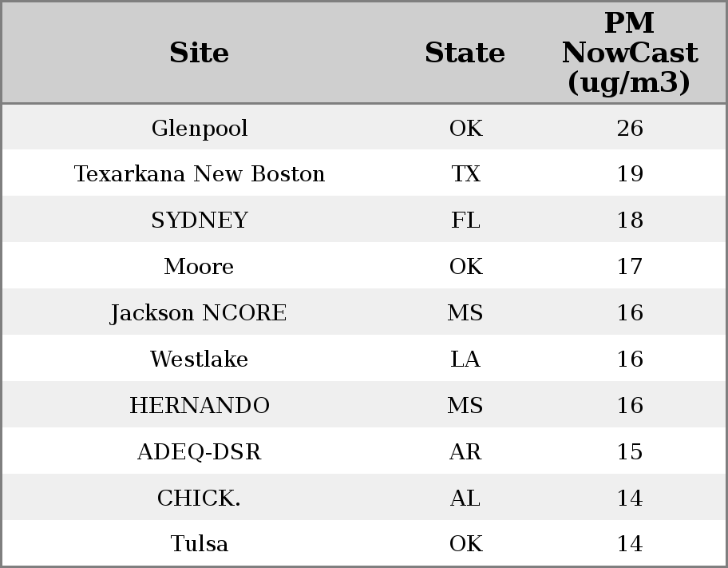Click the CHICK. site name

[x=200, y=498]
